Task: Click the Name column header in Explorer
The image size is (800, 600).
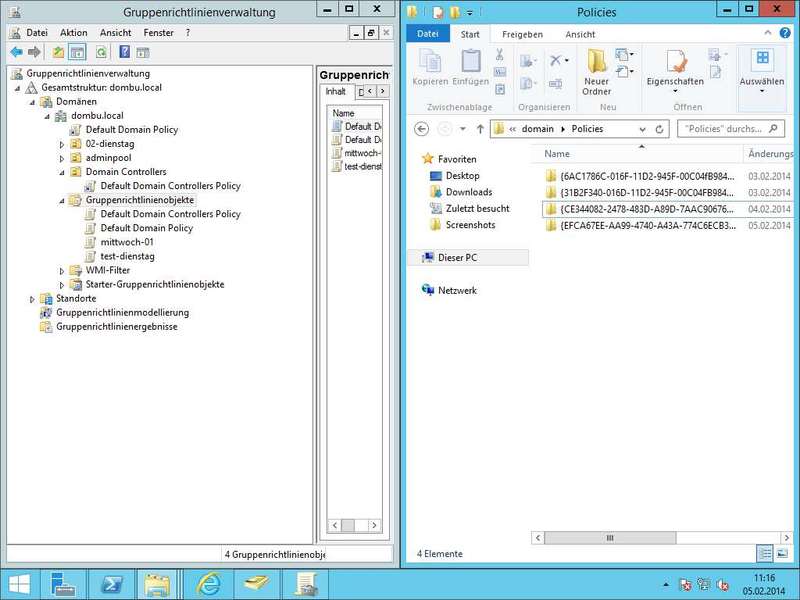Action: 557,154
